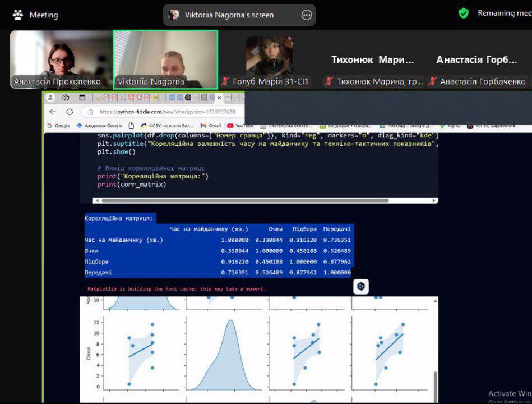Screen dimensions: 532x404
Task: Click the code editor horizontal scrollbar
Action: 263,200
